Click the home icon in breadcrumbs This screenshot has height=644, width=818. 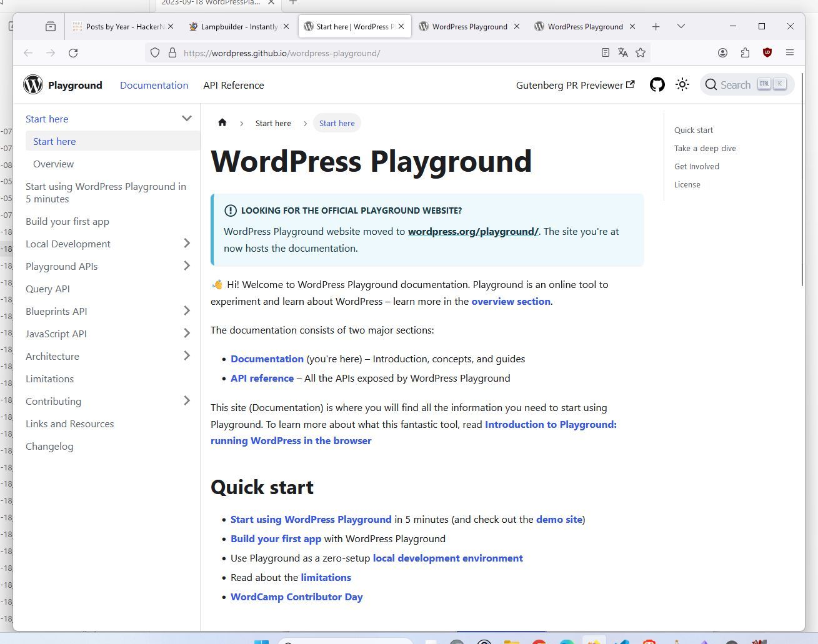coord(222,122)
